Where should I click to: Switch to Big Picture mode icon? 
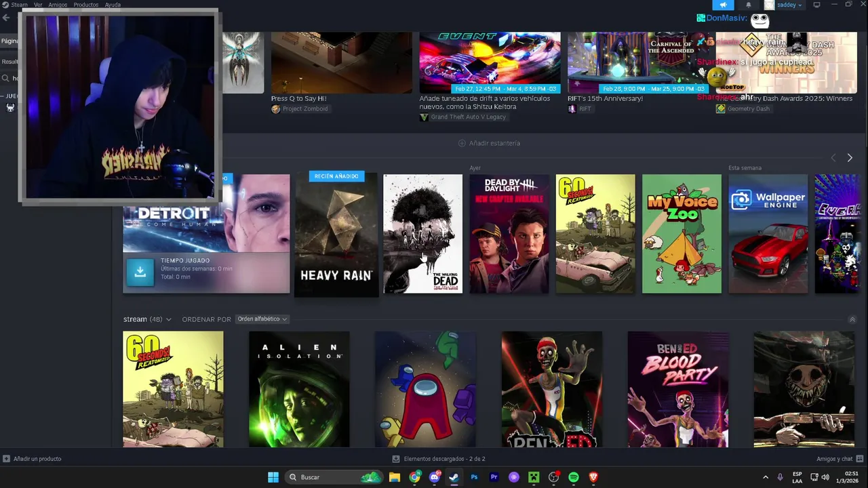(816, 5)
